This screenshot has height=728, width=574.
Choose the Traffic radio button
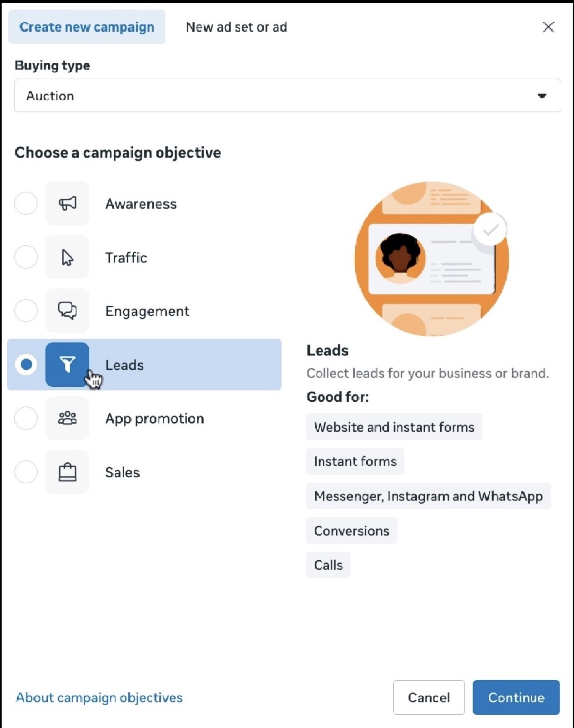26,257
